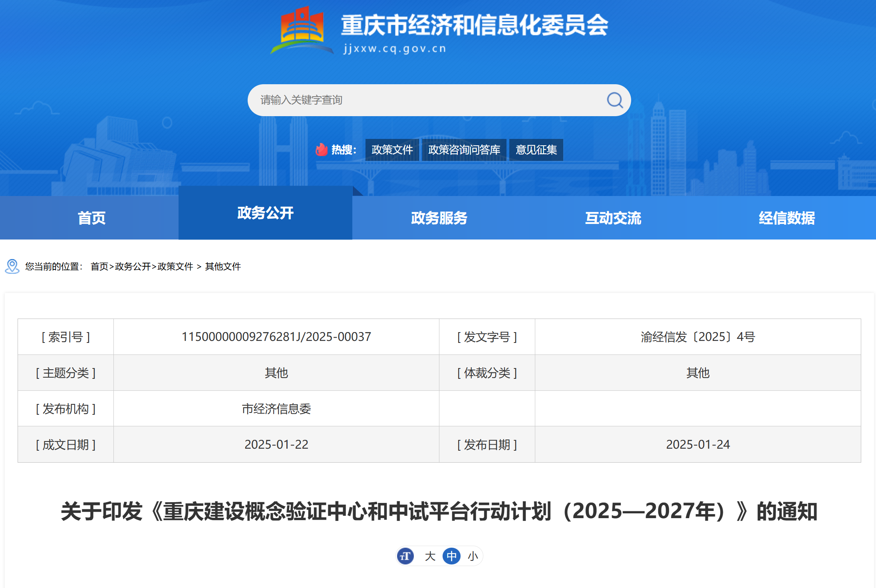Click the location pin icon
The width and height of the screenshot is (876, 588).
coord(12,266)
